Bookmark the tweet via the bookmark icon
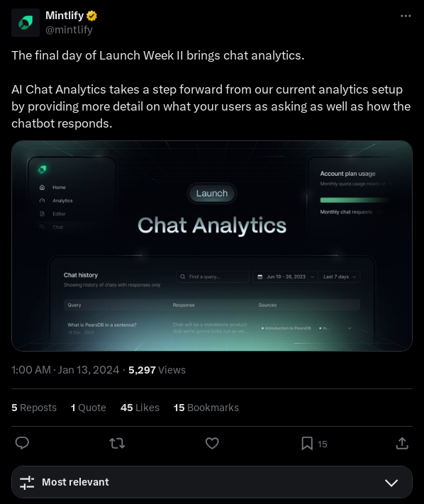 coord(307,444)
